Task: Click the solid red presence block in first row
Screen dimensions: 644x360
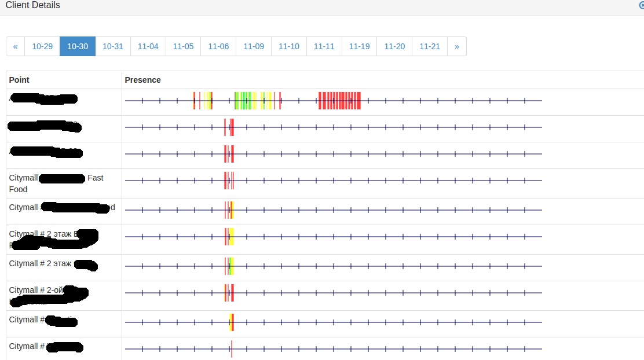Action: coord(339,101)
